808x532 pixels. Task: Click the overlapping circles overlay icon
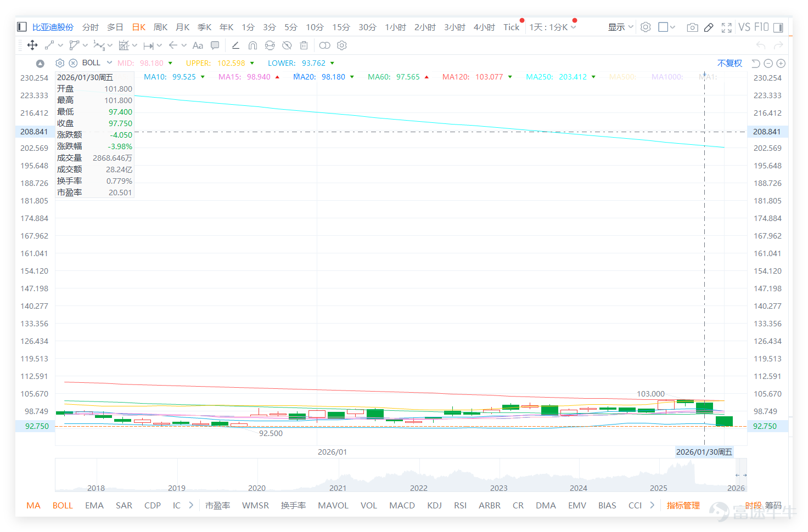[325, 46]
